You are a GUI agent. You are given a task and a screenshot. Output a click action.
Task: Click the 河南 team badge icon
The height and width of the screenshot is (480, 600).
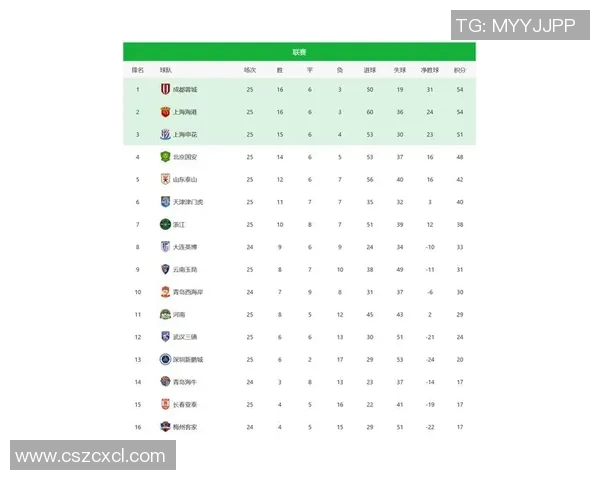click(165, 314)
